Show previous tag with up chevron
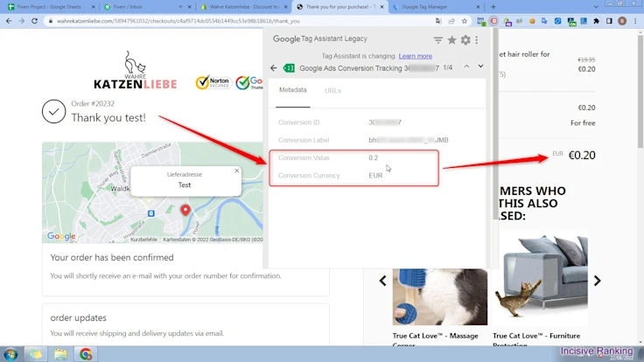Screen dimensions: 644x362 [466, 66]
